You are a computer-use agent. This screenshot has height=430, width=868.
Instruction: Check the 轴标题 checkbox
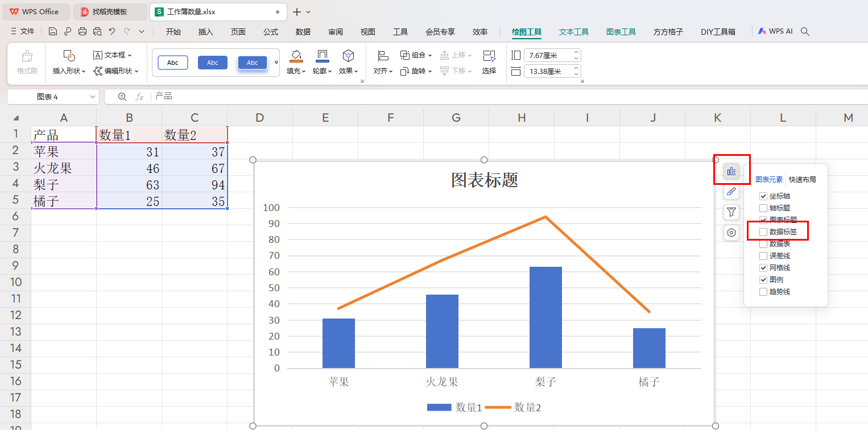pos(763,208)
